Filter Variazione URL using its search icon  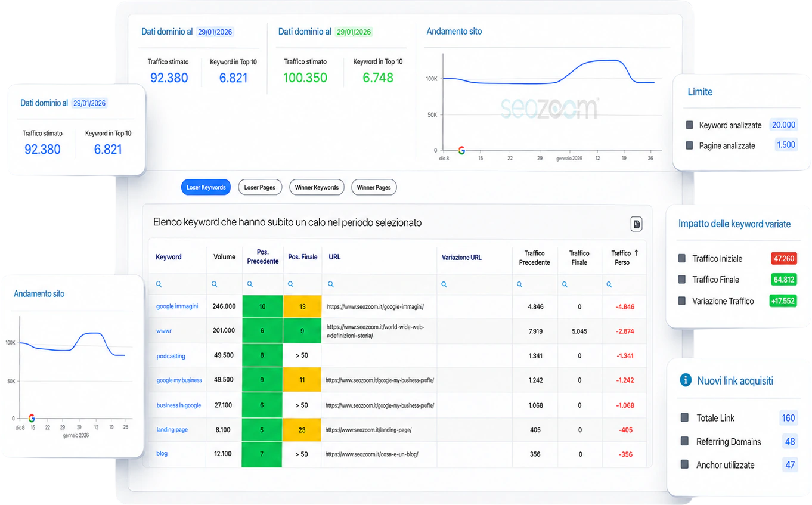click(x=444, y=284)
